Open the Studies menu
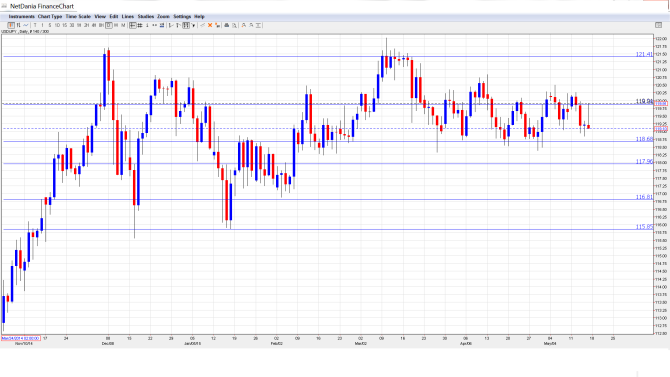 (146, 16)
